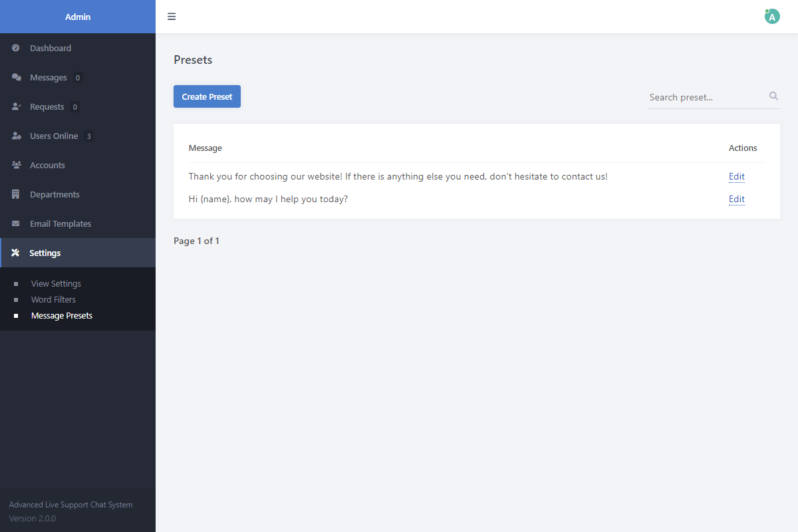Click the search magnifier icon
This screenshot has width=798, height=532.
pos(773,96)
